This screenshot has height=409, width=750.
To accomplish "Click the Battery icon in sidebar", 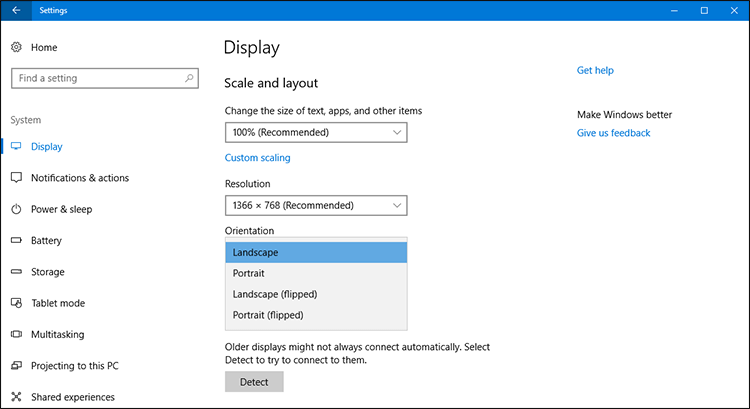I will coord(16,241).
